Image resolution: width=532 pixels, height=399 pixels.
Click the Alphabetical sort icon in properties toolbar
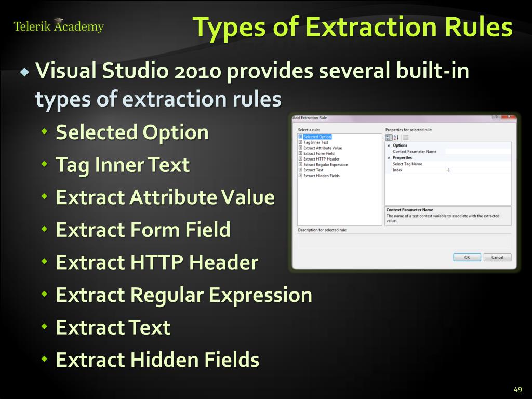pyautogui.click(x=396, y=137)
